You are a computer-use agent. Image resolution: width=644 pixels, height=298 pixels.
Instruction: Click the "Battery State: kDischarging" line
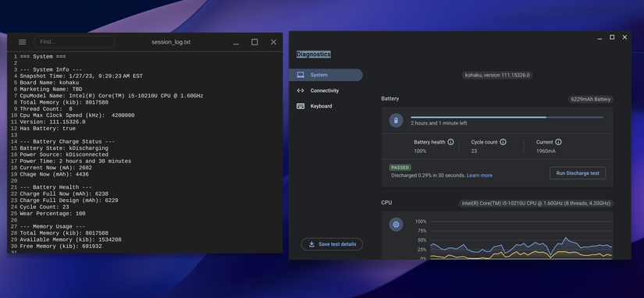click(64, 148)
